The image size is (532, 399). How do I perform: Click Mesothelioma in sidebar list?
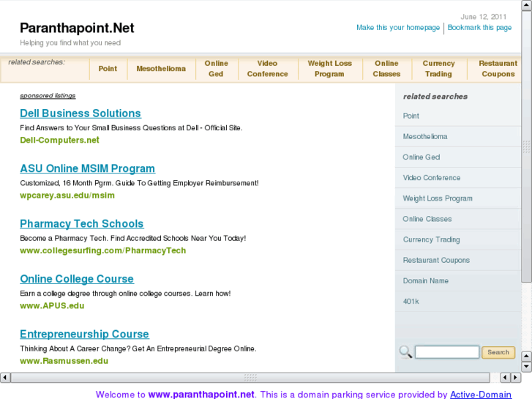click(425, 136)
